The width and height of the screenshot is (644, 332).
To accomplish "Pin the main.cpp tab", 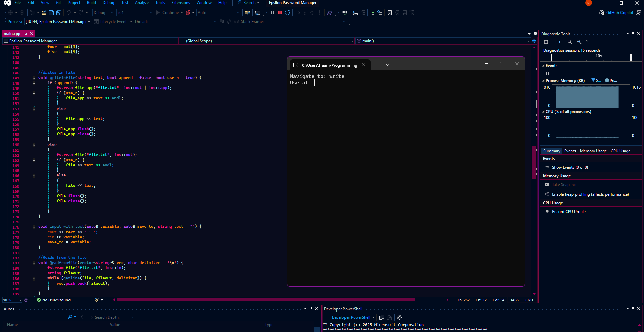I will 26,34.
